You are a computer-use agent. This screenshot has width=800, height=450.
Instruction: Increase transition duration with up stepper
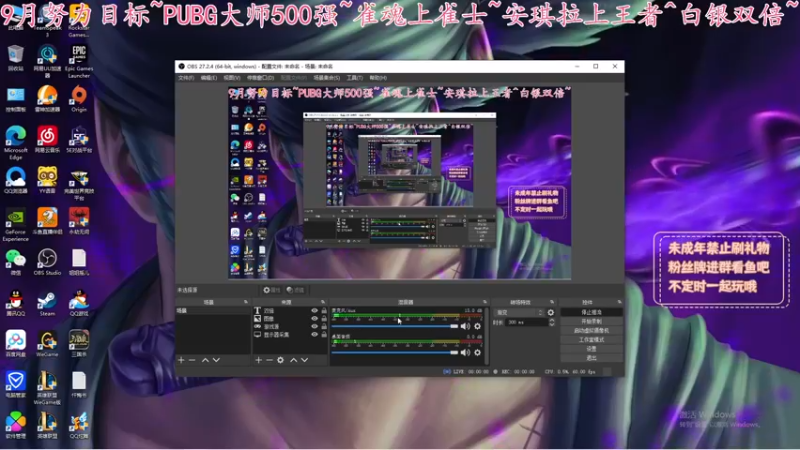[x=552, y=320]
